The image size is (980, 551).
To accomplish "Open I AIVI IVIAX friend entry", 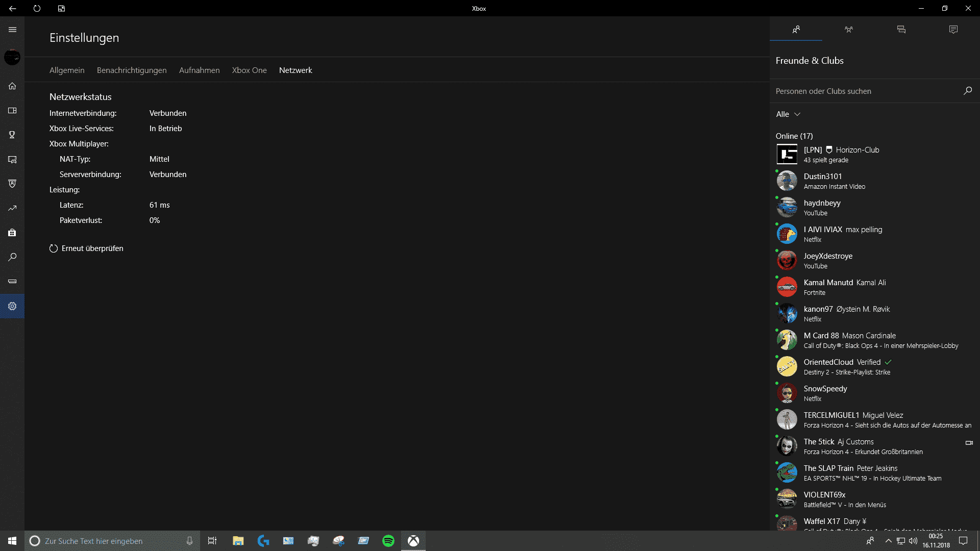I will pos(875,234).
